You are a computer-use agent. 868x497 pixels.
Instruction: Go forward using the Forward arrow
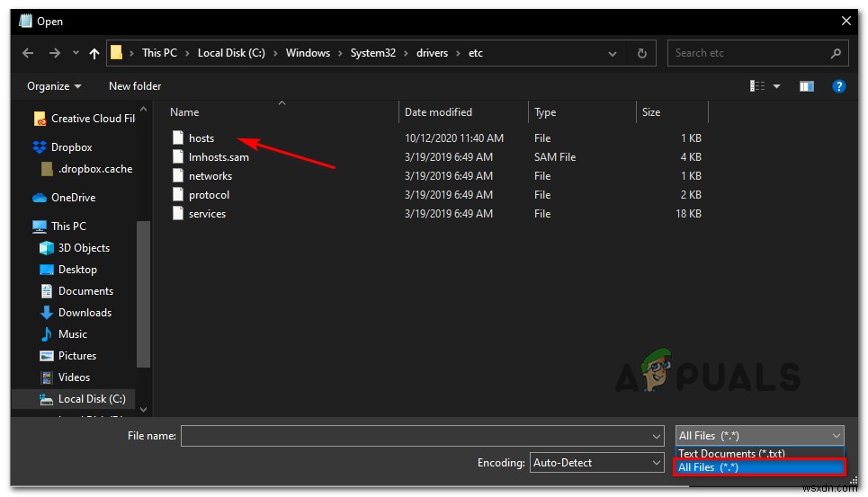coord(54,53)
